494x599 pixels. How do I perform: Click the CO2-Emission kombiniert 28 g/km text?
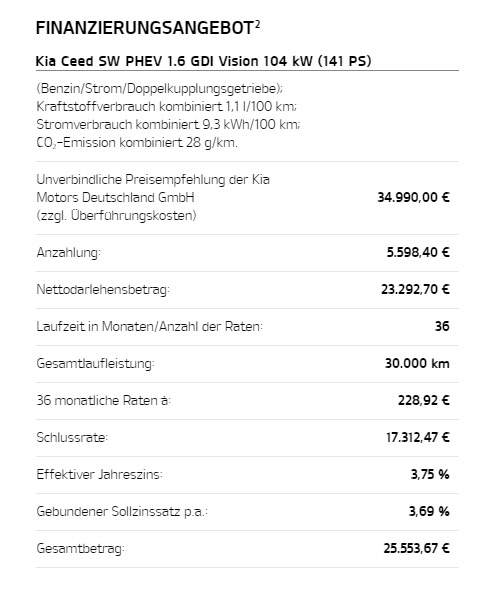[137, 143]
